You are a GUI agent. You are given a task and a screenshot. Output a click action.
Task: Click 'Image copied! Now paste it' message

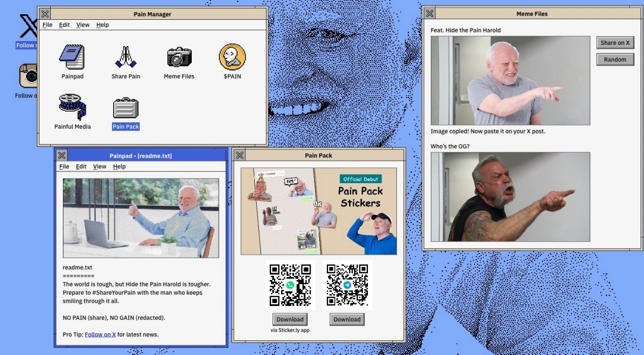(x=488, y=131)
